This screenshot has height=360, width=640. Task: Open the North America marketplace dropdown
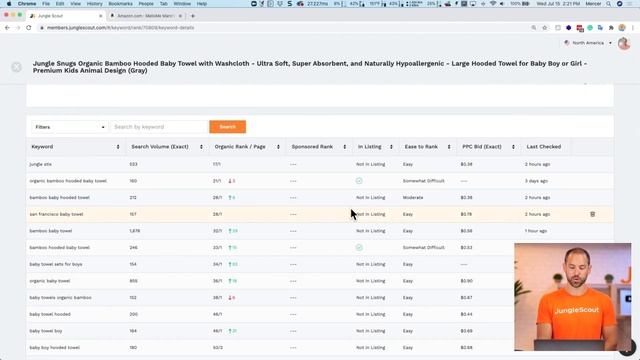click(x=588, y=43)
